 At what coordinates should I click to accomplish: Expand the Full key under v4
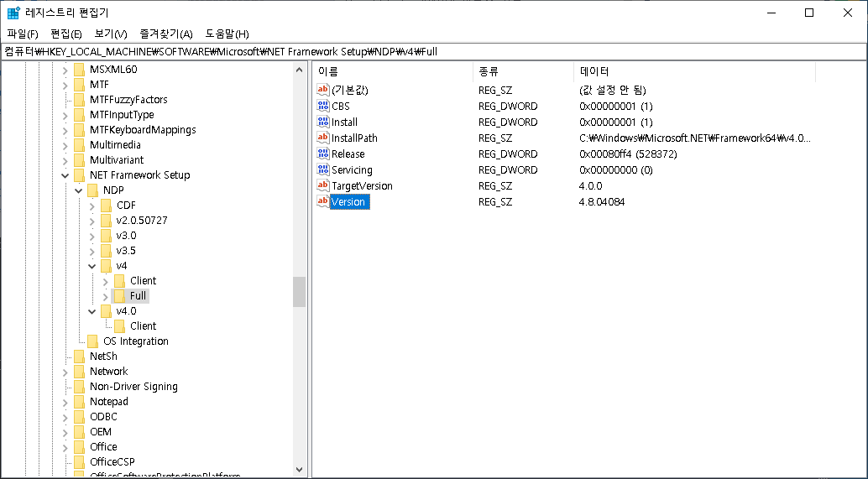coord(105,296)
